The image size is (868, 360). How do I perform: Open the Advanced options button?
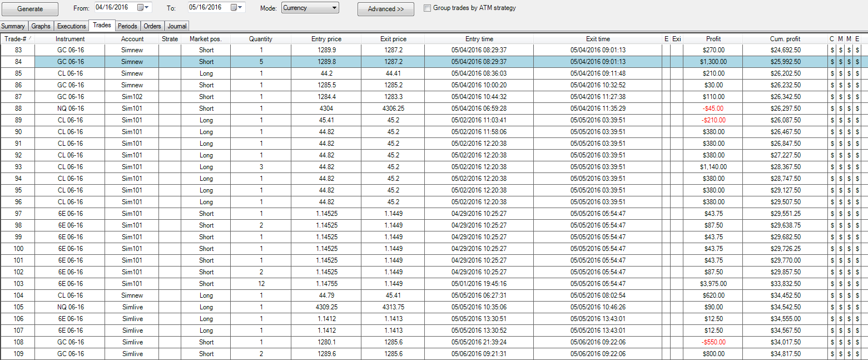coord(386,9)
